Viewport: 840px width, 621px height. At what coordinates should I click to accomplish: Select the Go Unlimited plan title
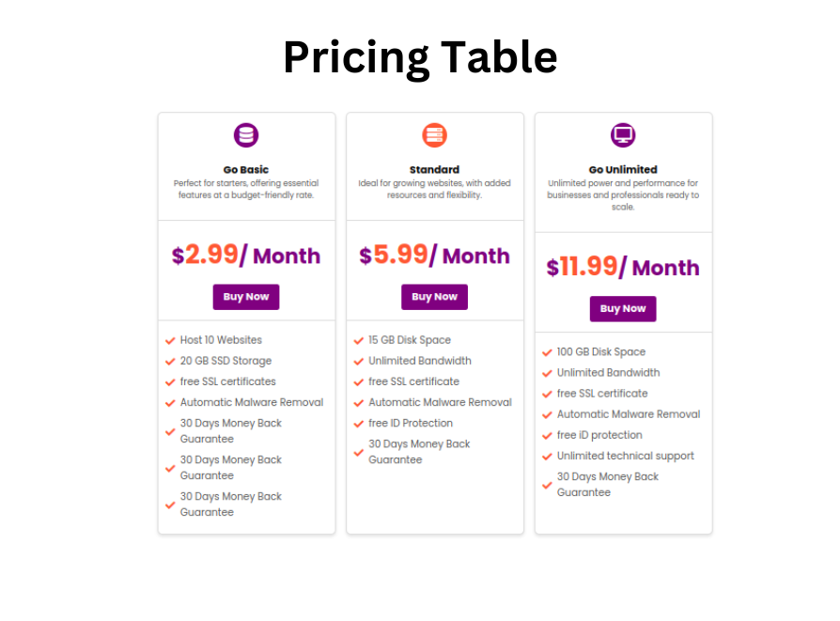(x=623, y=169)
